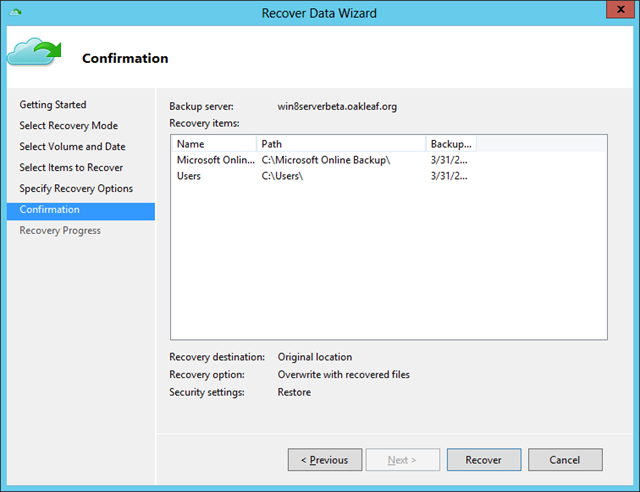Click the backup date in Microsoft Online row
The width and height of the screenshot is (640, 492).
coord(449,160)
